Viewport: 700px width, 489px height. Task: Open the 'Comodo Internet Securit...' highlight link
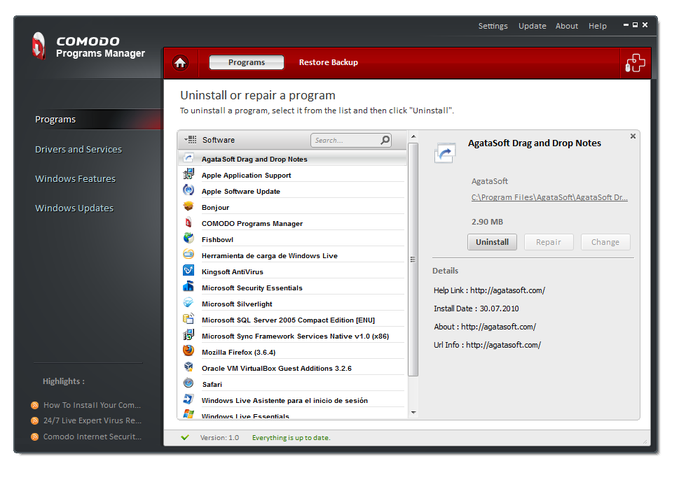92,437
